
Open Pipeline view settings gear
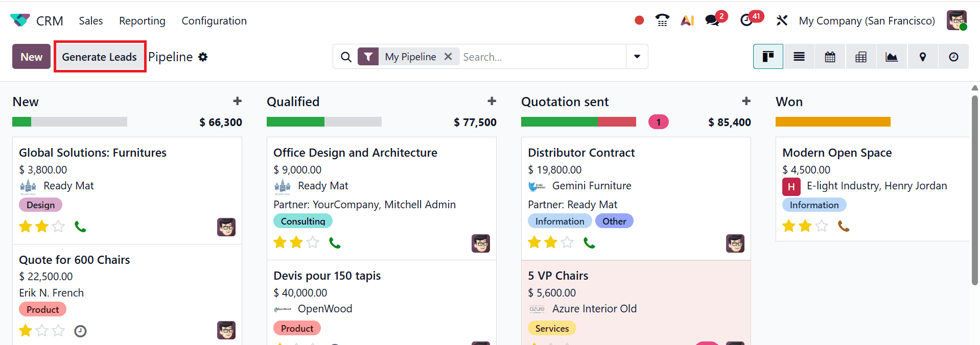pos(203,57)
